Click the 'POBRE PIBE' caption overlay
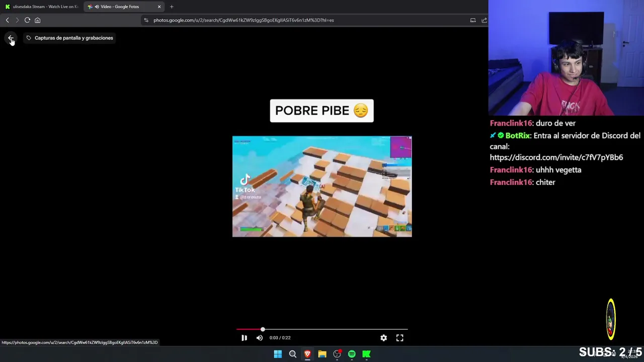 (x=322, y=111)
